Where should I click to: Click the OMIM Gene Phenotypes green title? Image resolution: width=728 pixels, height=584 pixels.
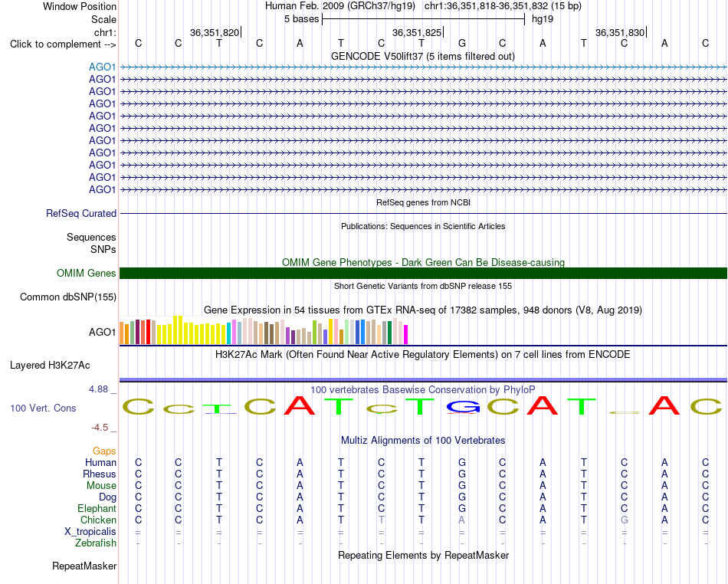click(x=423, y=263)
